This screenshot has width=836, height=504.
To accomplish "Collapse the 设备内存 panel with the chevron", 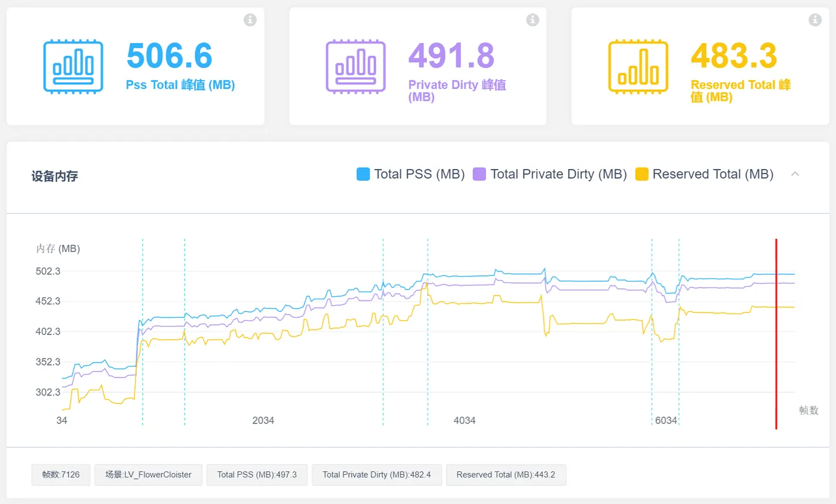I will point(795,174).
